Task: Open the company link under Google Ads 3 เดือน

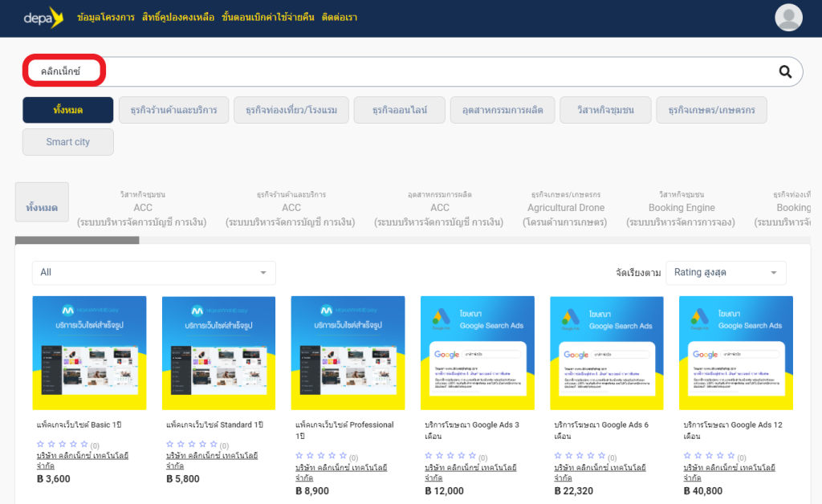Action: tap(470, 473)
